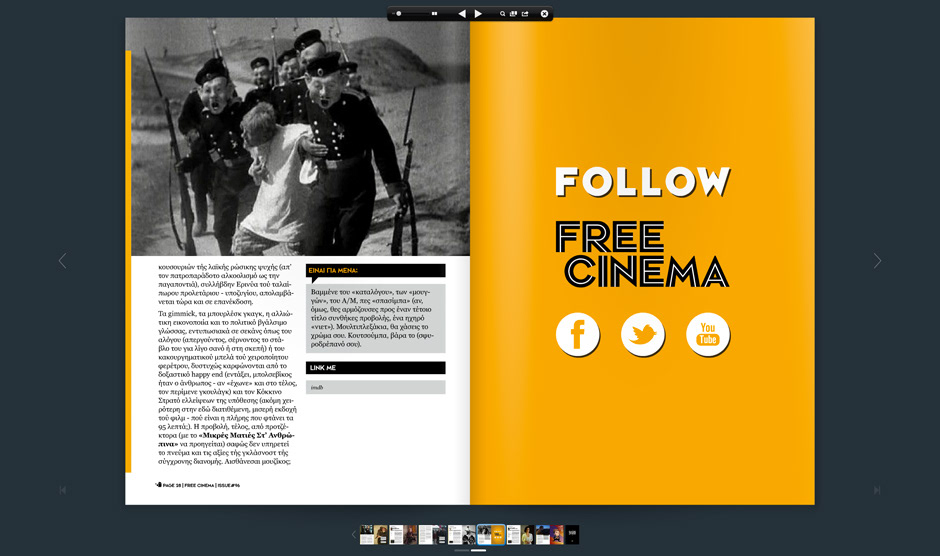940x556 pixels.
Task: Close the viewer with the X toolbar button
Action: click(544, 13)
